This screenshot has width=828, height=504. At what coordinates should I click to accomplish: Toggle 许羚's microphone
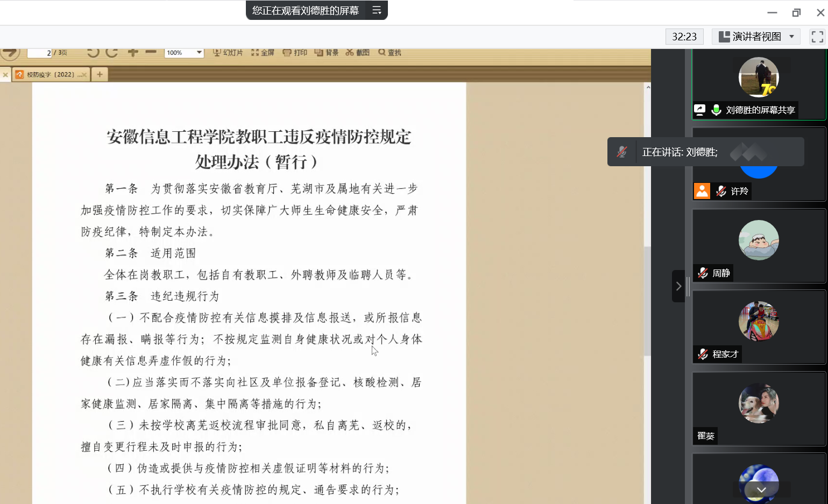point(721,190)
